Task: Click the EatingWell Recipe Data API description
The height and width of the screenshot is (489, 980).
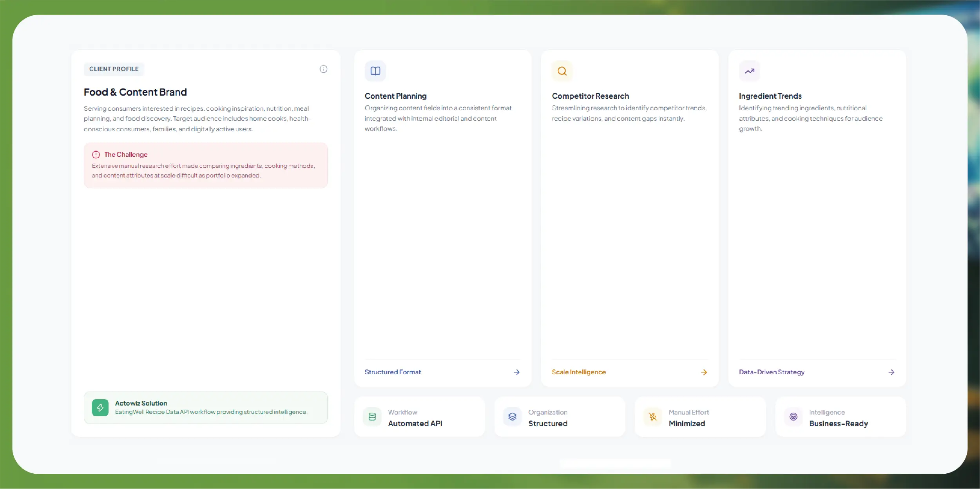Action: (x=211, y=412)
